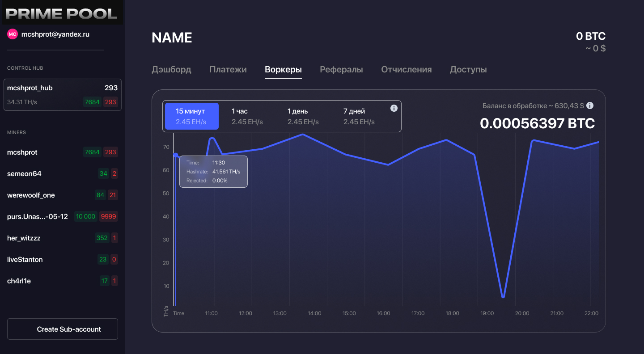644x354 pixels.
Task: Click the MC avatar icon
Action: click(12, 34)
